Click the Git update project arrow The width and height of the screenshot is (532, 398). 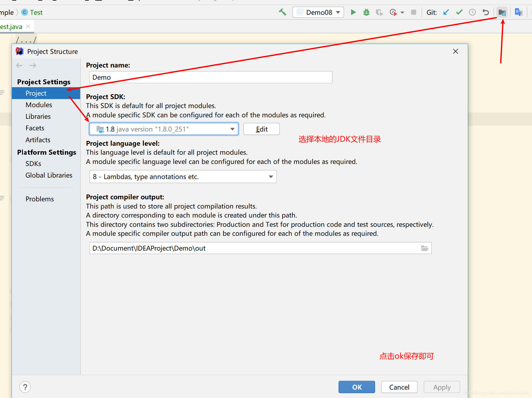click(446, 12)
